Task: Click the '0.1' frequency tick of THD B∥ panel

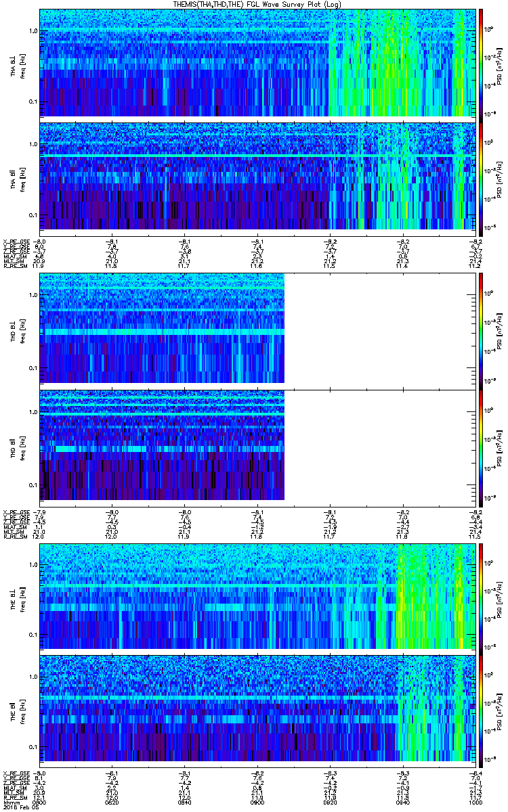Action: pyautogui.click(x=33, y=485)
